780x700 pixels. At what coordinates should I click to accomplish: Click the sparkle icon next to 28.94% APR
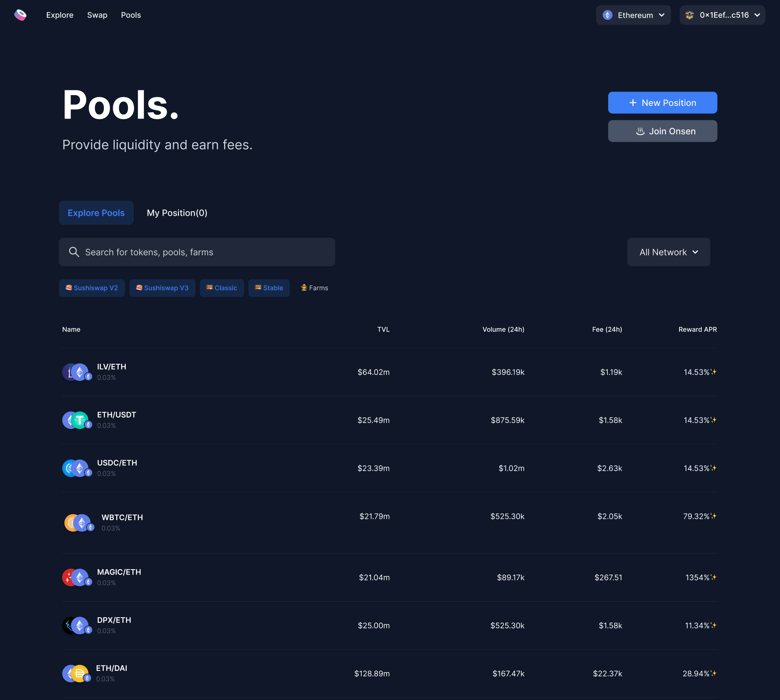tap(713, 673)
